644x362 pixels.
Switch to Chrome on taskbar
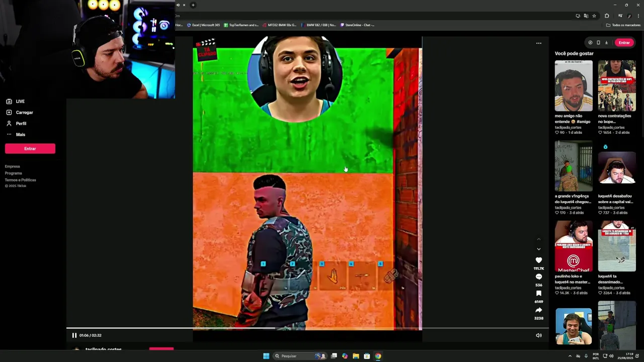(378, 356)
